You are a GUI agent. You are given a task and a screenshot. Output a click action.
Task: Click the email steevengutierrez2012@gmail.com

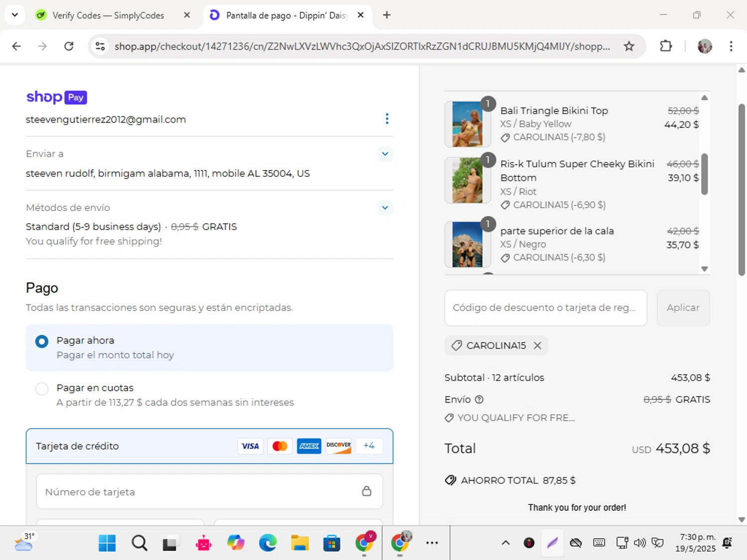coord(106,119)
